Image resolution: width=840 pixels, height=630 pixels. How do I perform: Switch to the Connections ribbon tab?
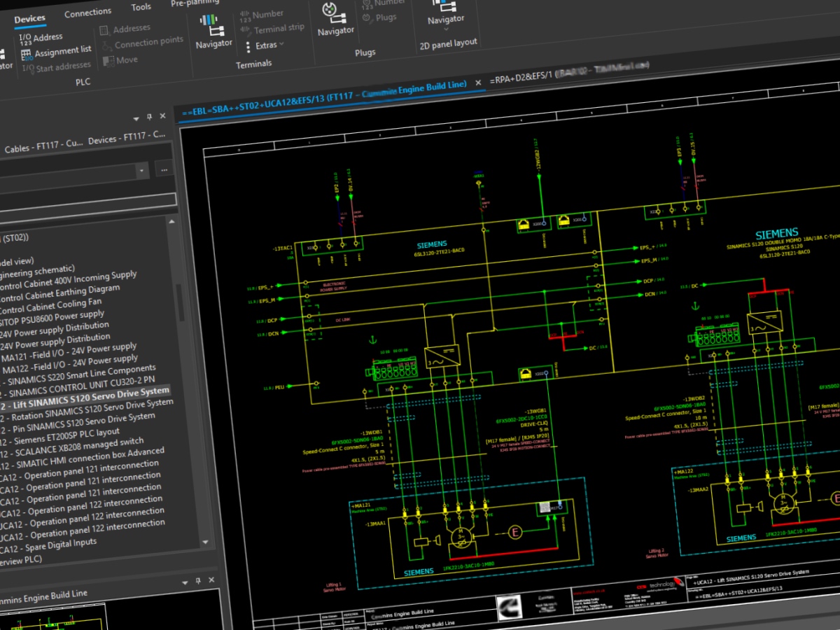click(x=87, y=13)
